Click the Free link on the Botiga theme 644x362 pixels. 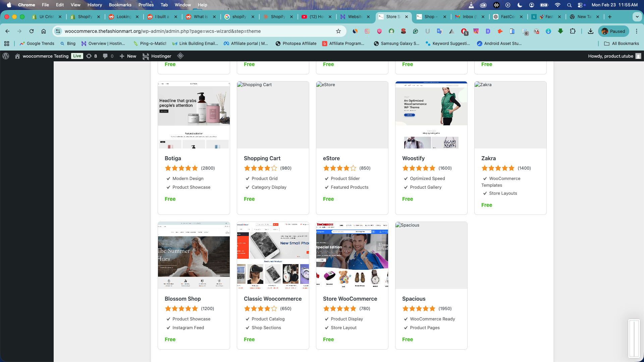[170, 199]
